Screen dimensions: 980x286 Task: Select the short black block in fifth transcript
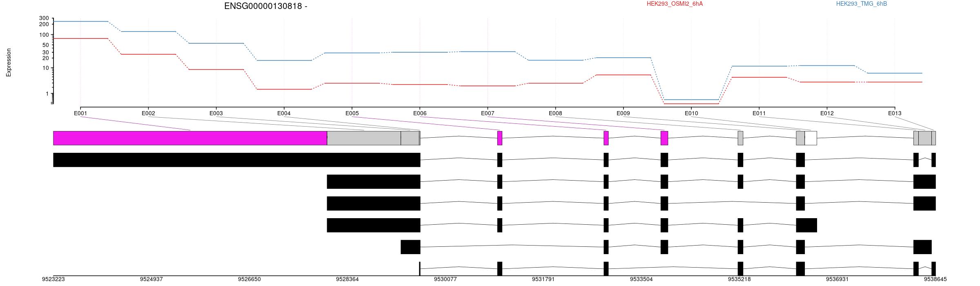410,247
